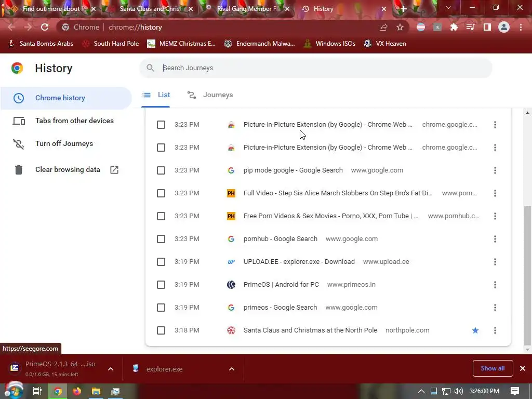Open more actions for Santa Claus entry
Screen dimensions: 532x399
coord(495,330)
